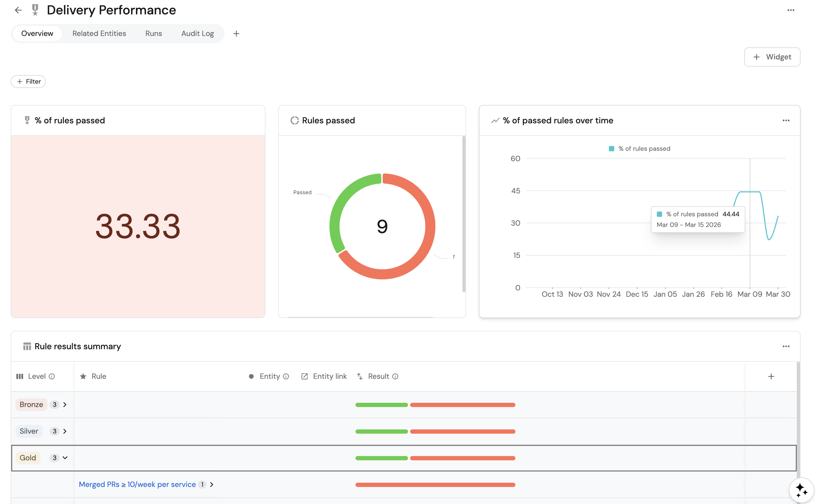The image size is (816, 504).
Task: Click the Rules passed widget scrollbar
Action: (463, 213)
